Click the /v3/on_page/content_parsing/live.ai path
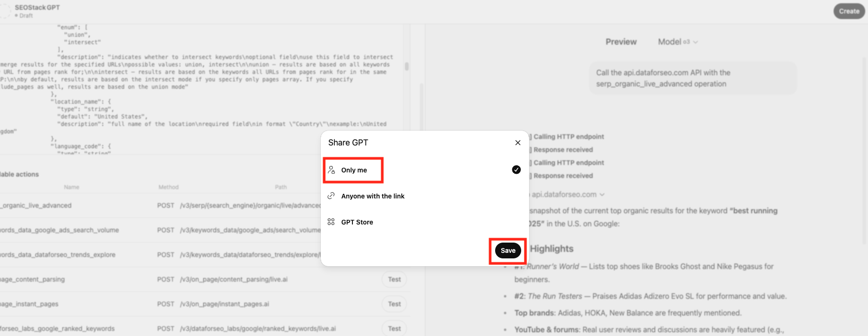Image resolution: width=868 pixels, height=336 pixels. pos(234,279)
